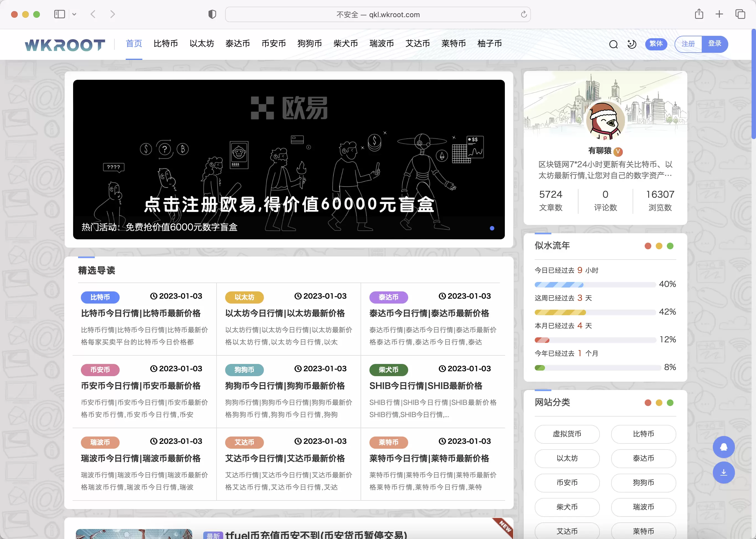Open the 比特币 navigation menu item
This screenshot has width=756, height=539.
pos(166,43)
